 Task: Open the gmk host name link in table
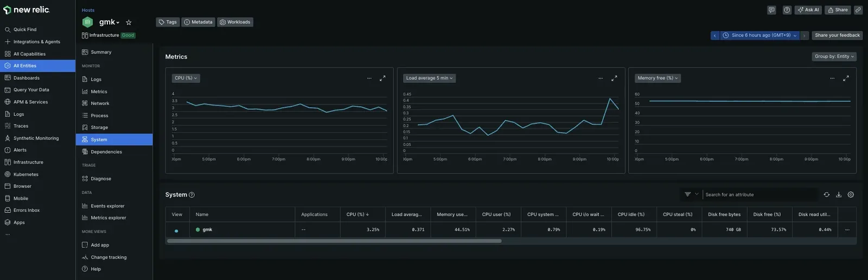[207, 230]
